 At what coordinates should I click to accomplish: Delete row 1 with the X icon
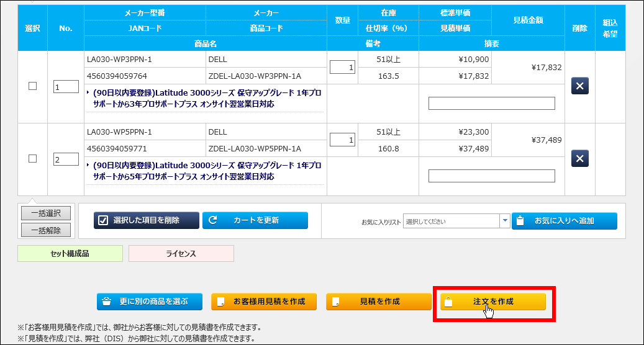pos(579,86)
